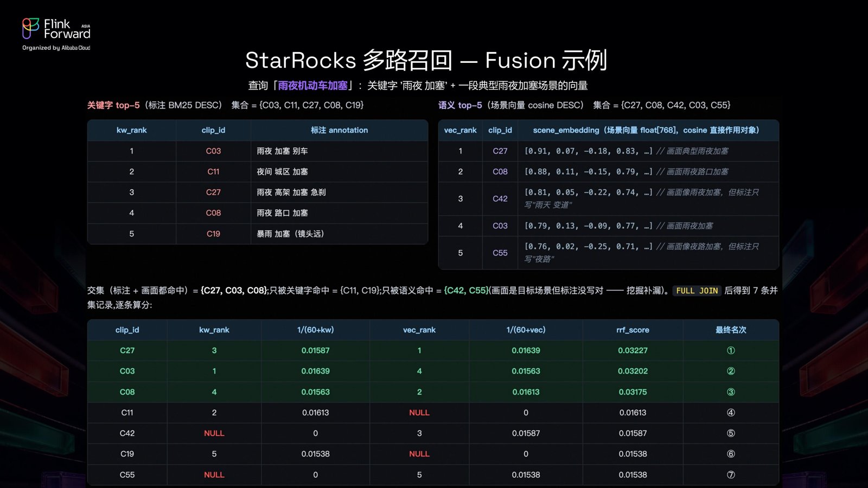Select the C27 row in fusion table
Image resolution: width=868 pixels, height=488 pixels.
(x=433, y=350)
